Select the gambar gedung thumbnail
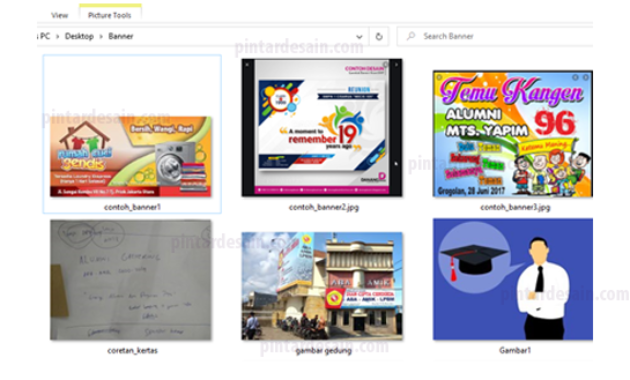The width and height of the screenshot is (630, 380). [x=322, y=286]
